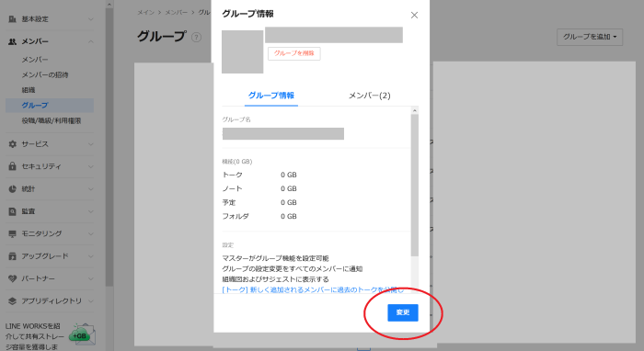Open メンバー submenu item in sidebar
This screenshot has width=644, height=351.
tap(35, 60)
